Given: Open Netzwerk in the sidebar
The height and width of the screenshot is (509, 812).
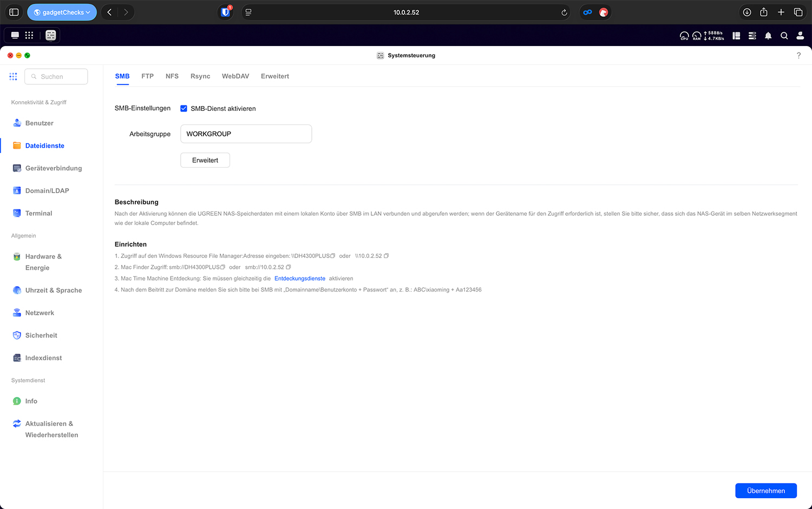Looking at the screenshot, I should pyautogui.click(x=40, y=313).
